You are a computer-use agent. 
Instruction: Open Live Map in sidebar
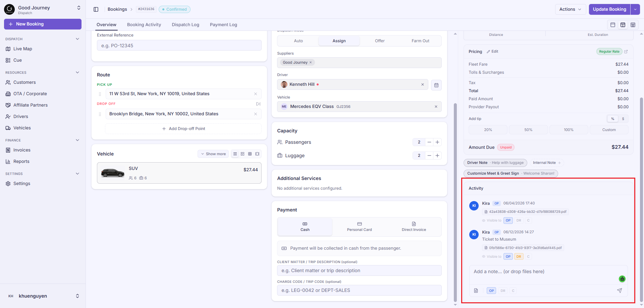coord(23,49)
